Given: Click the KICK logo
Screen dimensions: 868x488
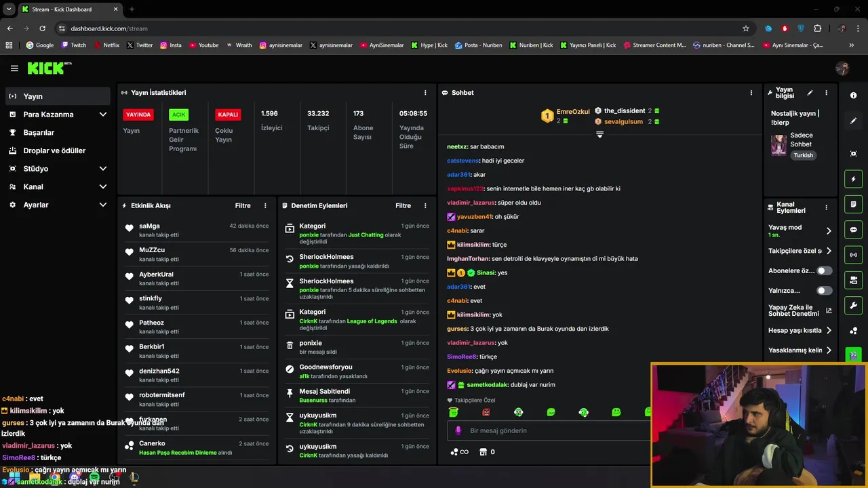Looking at the screenshot, I should 49,68.
